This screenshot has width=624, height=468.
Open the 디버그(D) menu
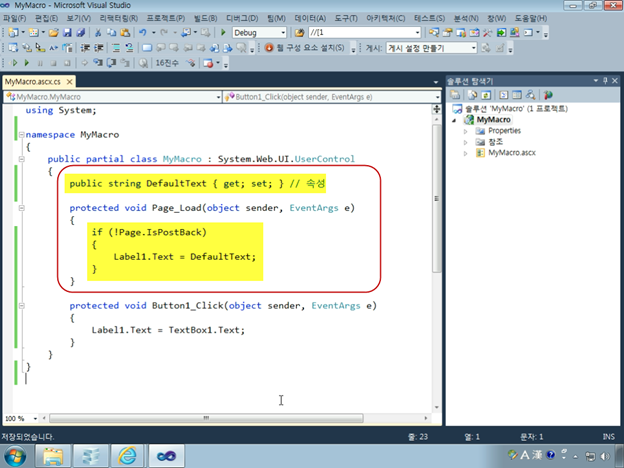242,18
